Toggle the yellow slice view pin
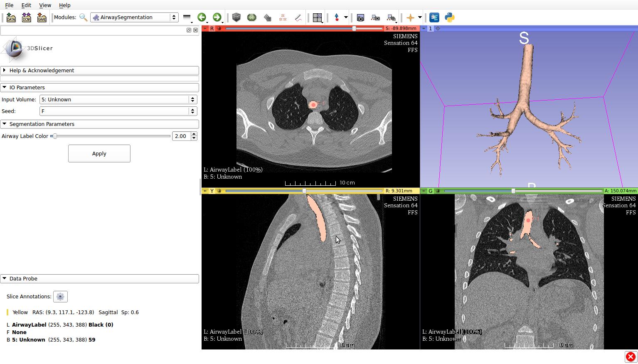Viewport: 638px width, 364px height. [205, 191]
